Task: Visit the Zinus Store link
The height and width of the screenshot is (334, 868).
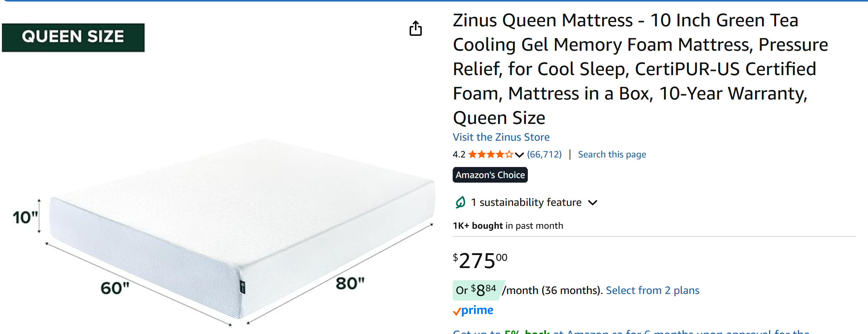Action: pos(501,137)
